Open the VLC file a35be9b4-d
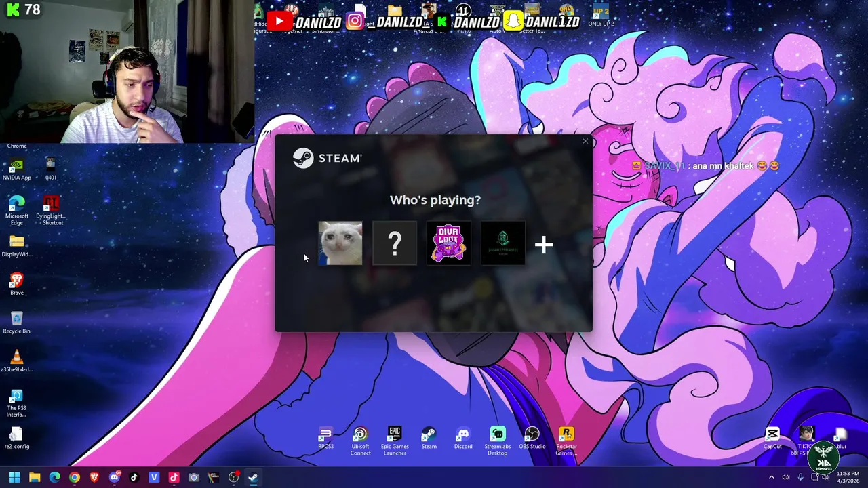 point(17,361)
